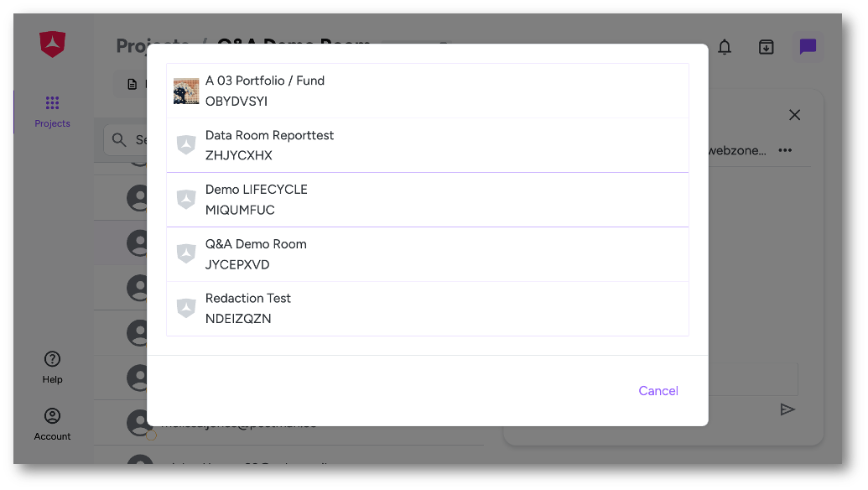Pick the Q&A Demo Room project
Viewport: 868px width, 490px height.
pyautogui.click(x=428, y=254)
